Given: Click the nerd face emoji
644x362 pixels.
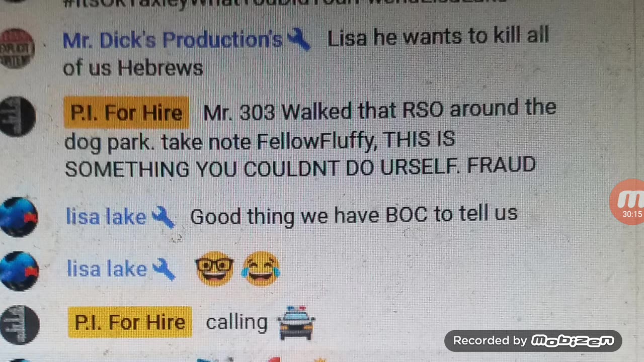Looking at the screenshot, I should [214, 269].
